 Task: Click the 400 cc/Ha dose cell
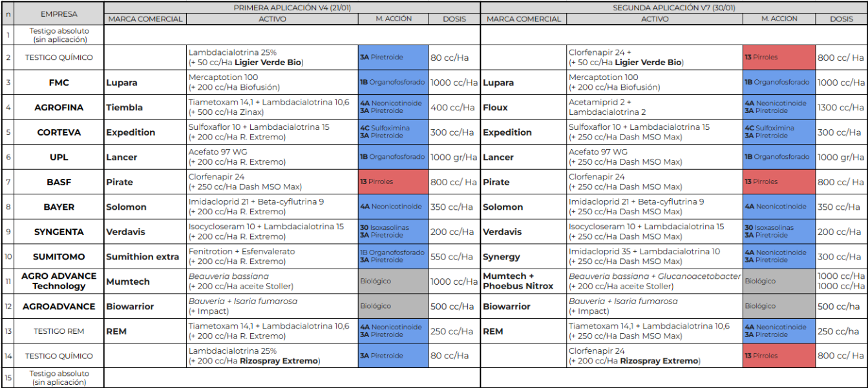[x=454, y=108]
